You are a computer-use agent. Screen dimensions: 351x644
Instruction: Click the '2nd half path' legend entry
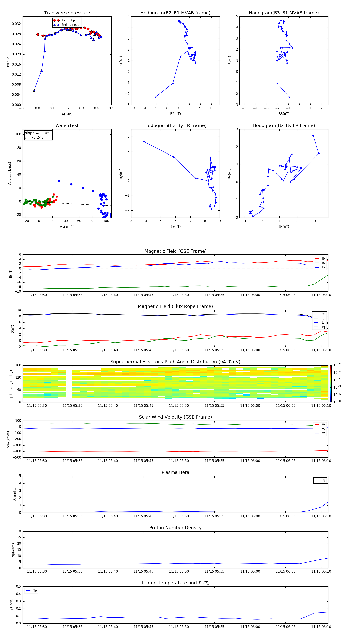click(67, 25)
